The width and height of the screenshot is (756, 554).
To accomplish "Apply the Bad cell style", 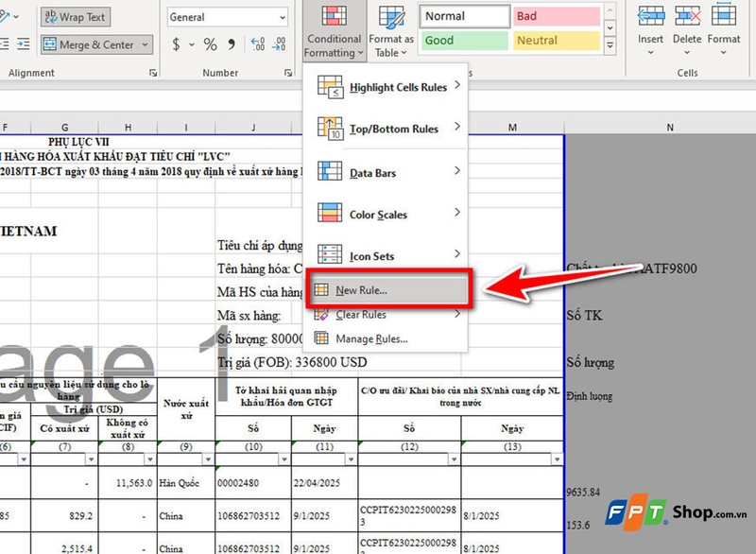I will 557,16.
